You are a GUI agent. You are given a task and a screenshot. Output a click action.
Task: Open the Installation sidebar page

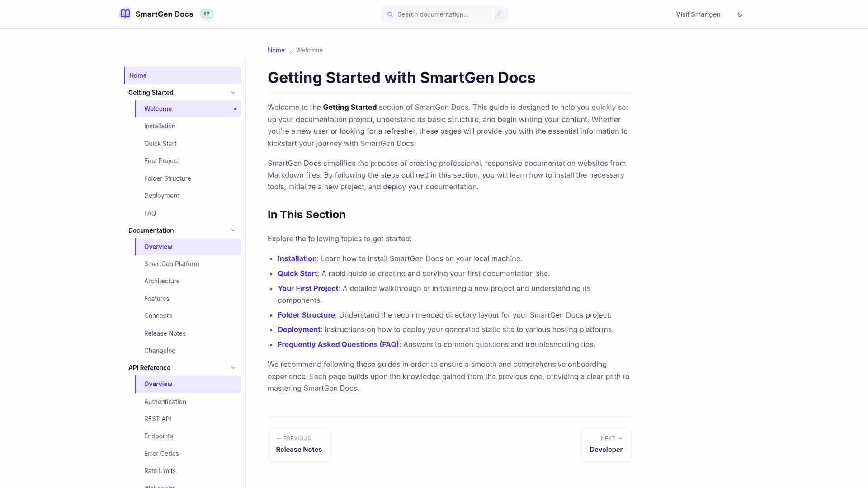coord(188,126)
